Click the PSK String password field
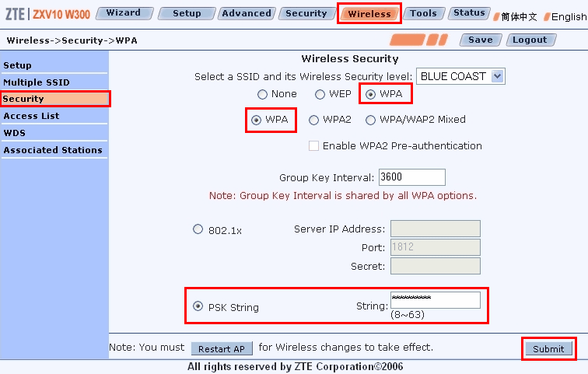The height and width of the screenshot is (374, 588). (436, 300)
